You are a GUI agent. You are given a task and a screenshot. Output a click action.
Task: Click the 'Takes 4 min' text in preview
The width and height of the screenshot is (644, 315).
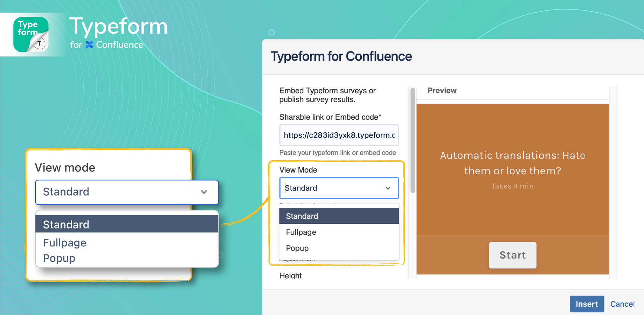pyautogui.click(x=512, y=186)
